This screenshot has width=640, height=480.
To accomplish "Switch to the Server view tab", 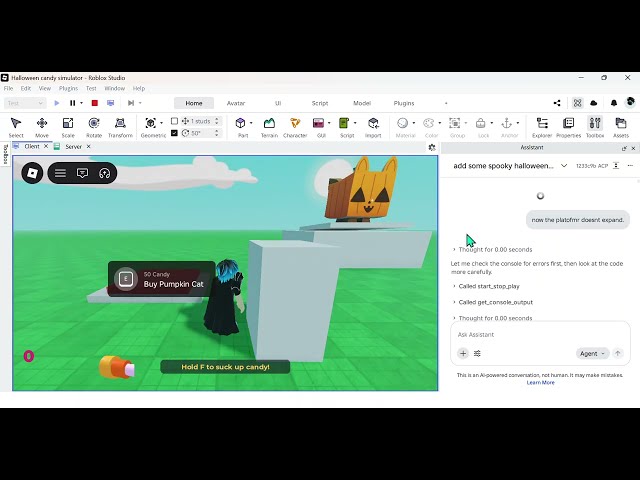I will (x=73, y=147).
